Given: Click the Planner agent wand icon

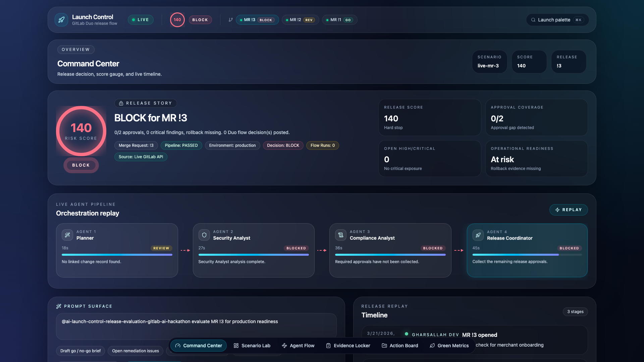Looking at the screenshot, I should click(x=67, y=235).
